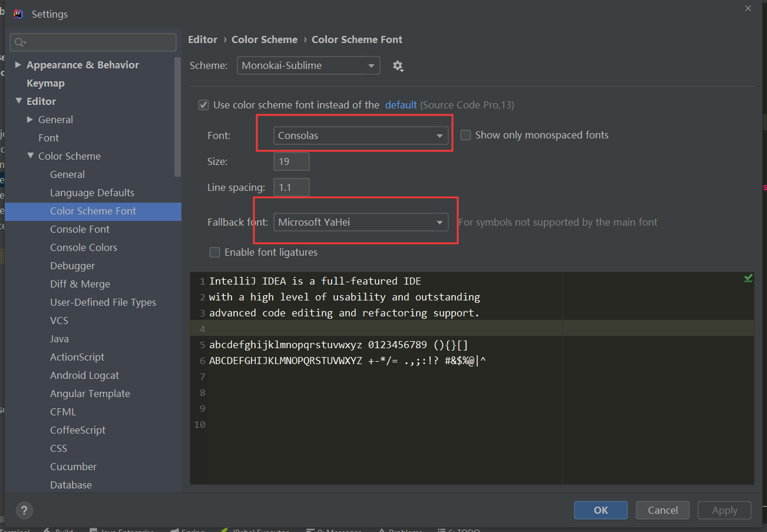Select Database in the tree
Viewport: 767px width, 532px height.
click(x=71, y=485)
